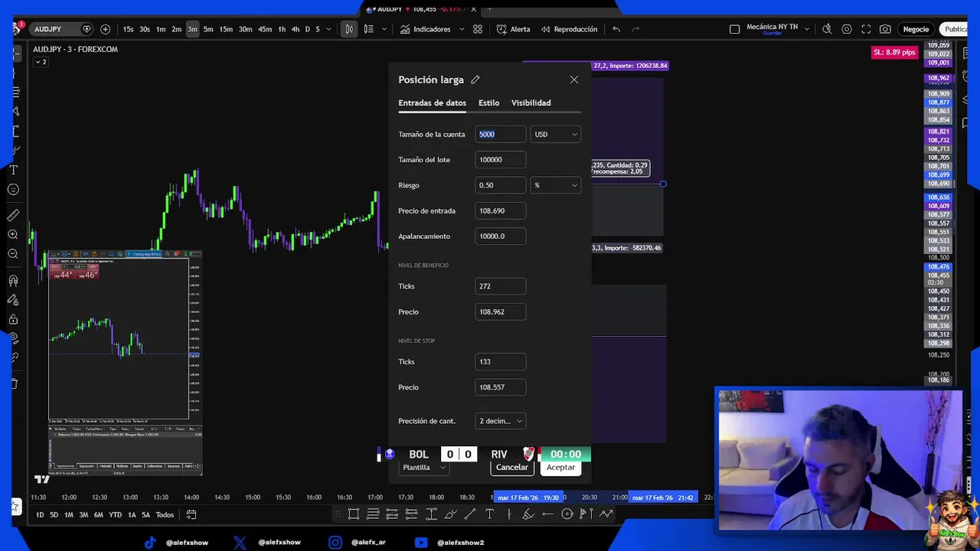The width and height of the screenshot is (980, 551).
Task: Open the risk % unit dropdown
Action: point(556,185)
